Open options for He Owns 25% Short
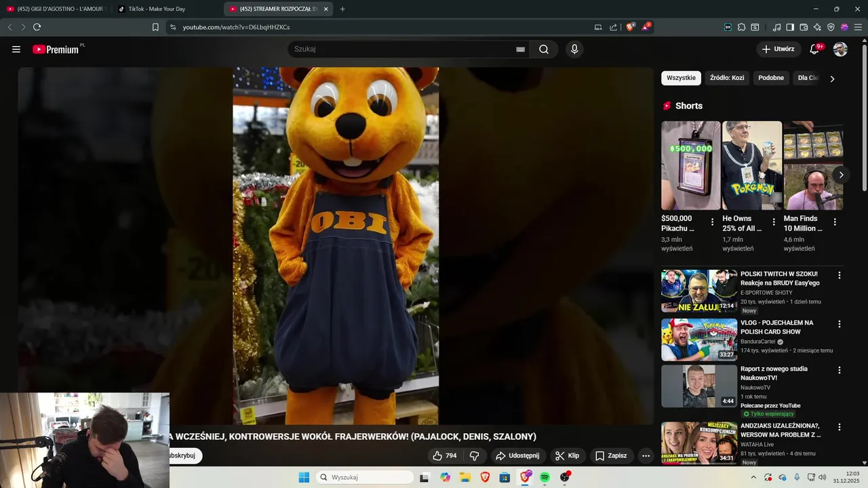 click(774, 222)
